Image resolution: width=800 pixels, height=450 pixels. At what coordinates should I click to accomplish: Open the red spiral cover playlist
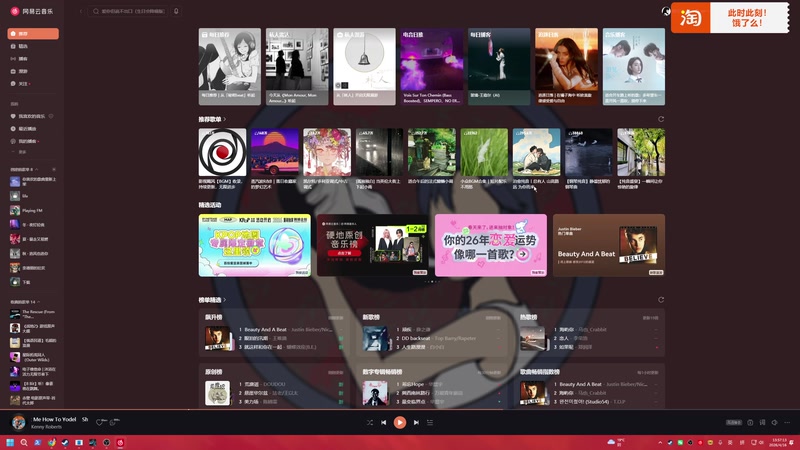pyautogui.click(x=222, y=152)
